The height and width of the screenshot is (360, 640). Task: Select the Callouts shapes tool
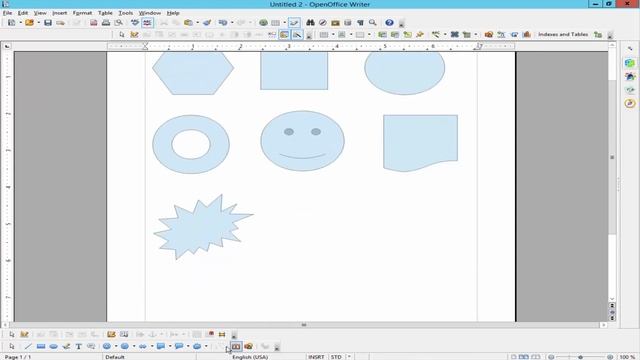click(x=179, y=347)
